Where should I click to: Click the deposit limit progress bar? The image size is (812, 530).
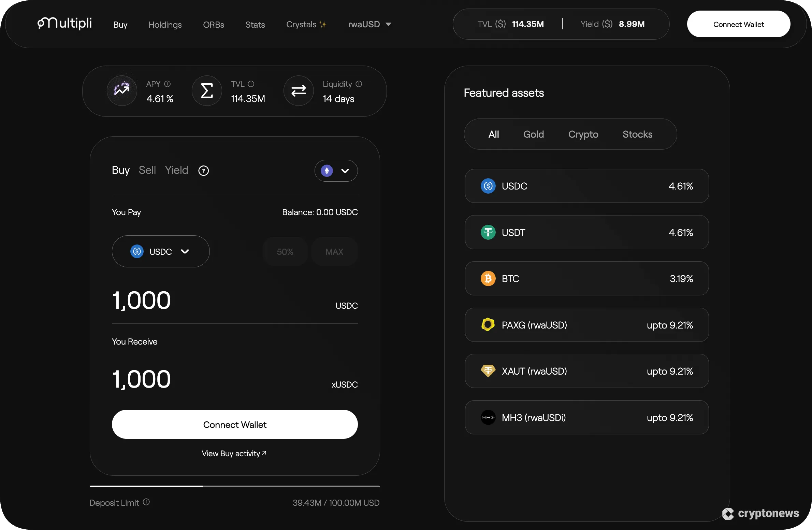(234, 486)
